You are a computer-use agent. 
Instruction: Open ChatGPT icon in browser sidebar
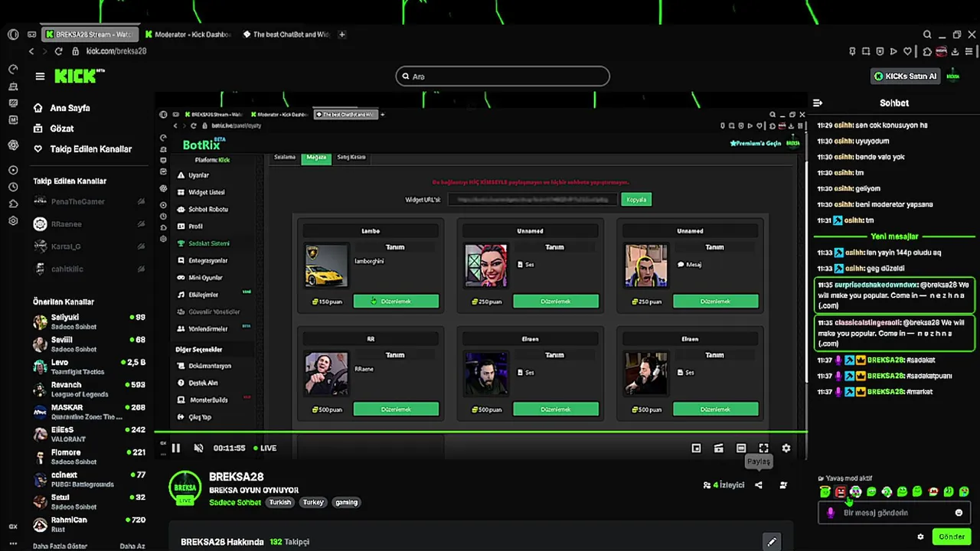(13, 145)
